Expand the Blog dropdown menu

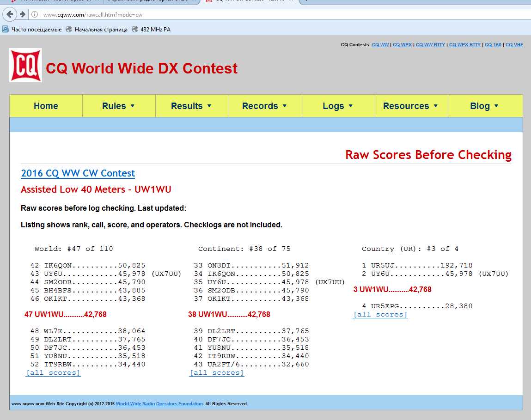coord(485,106)
